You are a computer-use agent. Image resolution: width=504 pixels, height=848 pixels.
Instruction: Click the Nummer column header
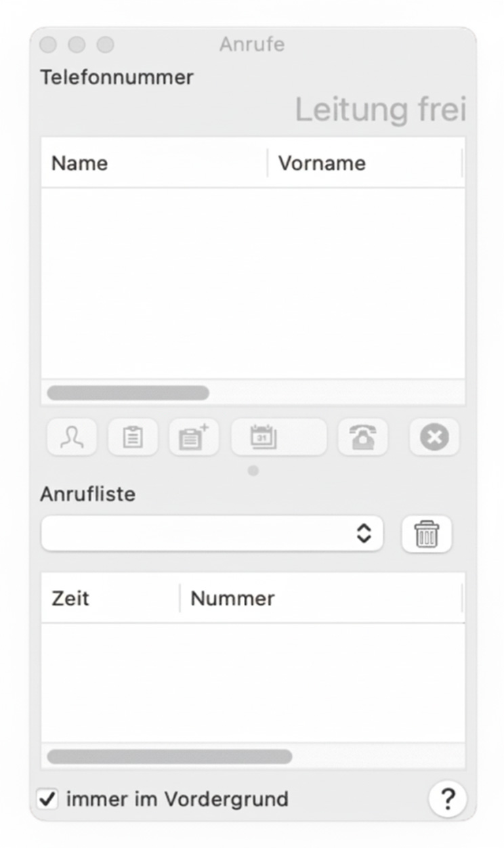pyautogui.click(x=318, y=598)
